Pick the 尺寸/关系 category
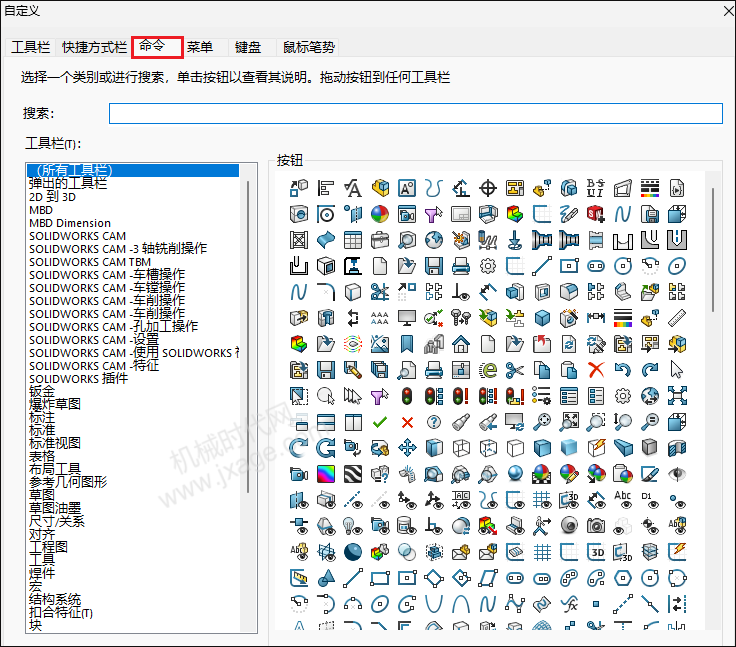736x647 pixels. [x=57, y=521]
